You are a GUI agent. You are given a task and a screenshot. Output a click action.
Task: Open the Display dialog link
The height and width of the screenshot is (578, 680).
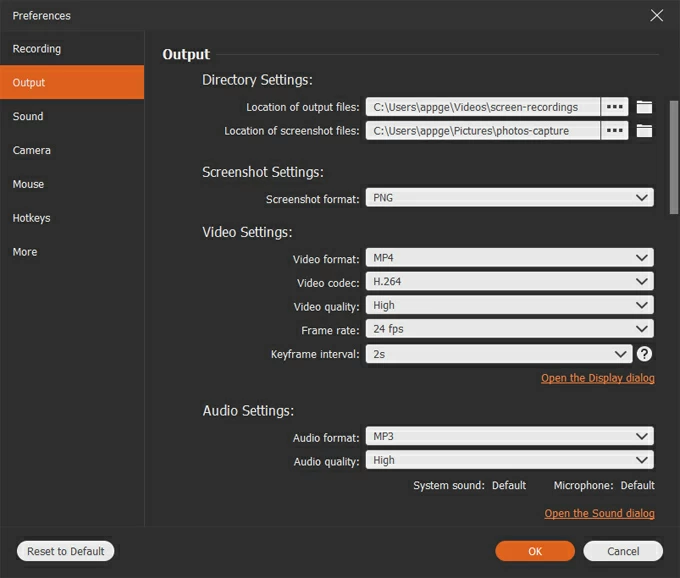[x=598, y=378]
